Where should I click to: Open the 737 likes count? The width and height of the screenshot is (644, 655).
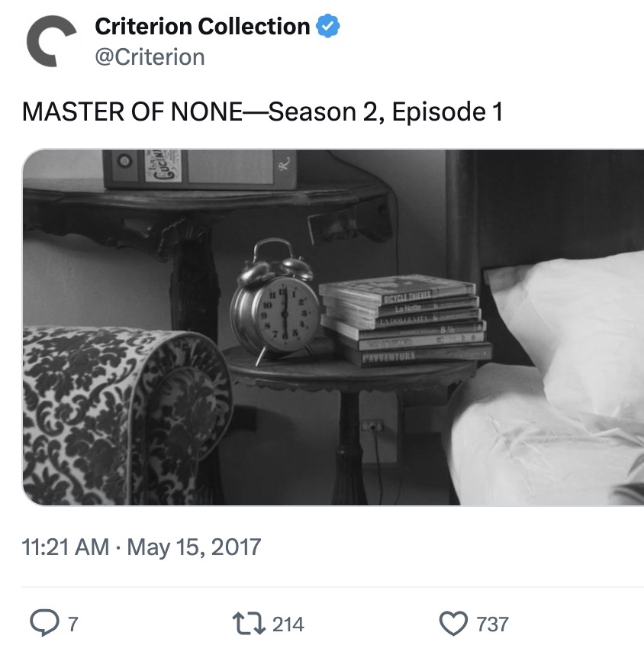coord(493,624)
